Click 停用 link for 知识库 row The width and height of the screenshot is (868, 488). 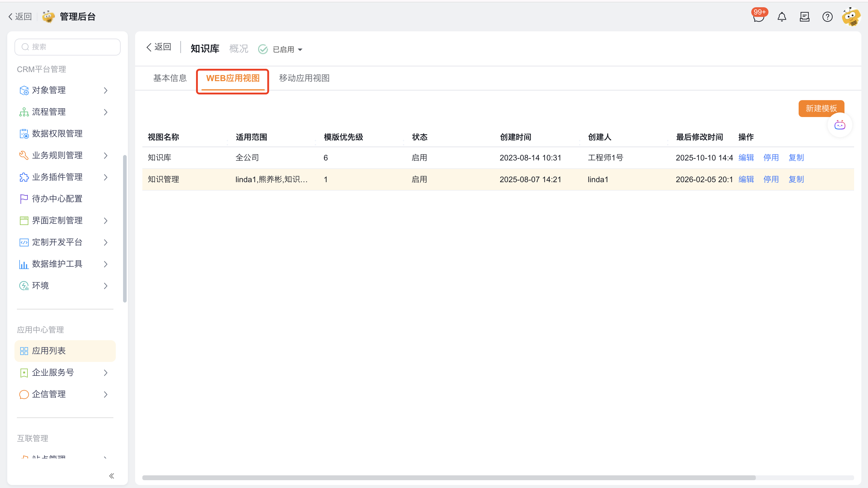pyautogui.click(x=771, y=157)
